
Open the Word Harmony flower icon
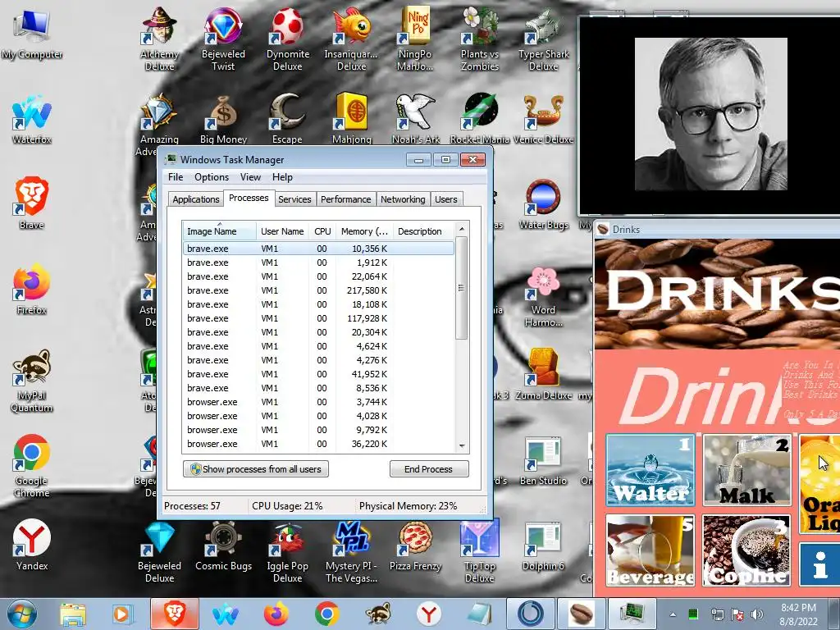coord(543,296)
